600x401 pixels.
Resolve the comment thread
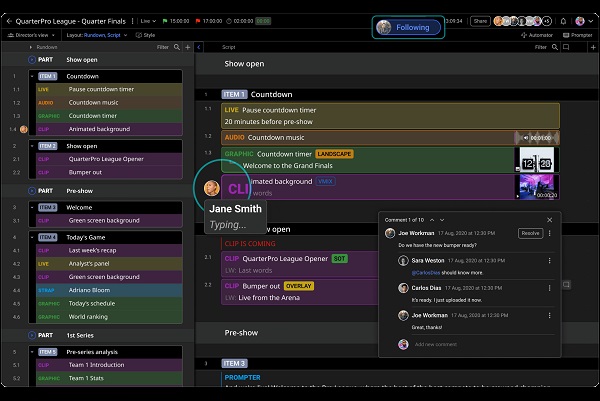click(530, 233)
